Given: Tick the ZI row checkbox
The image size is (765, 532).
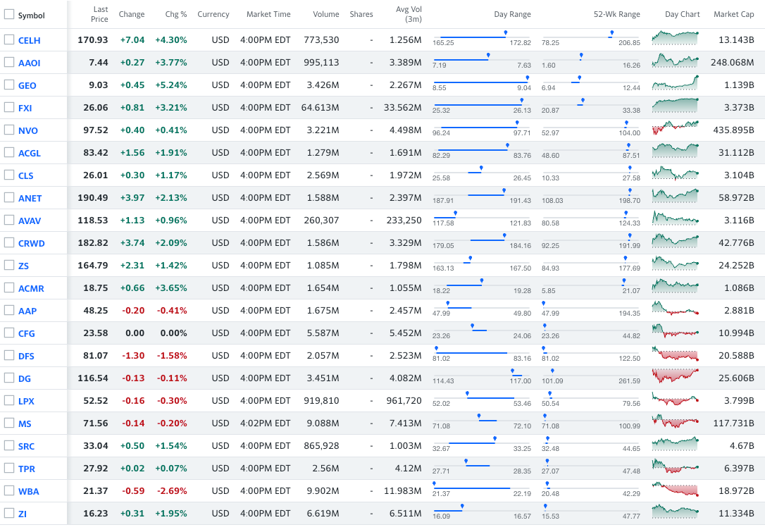Looking at the screenshot, I should pyautogui.click(x=8, y=513).
